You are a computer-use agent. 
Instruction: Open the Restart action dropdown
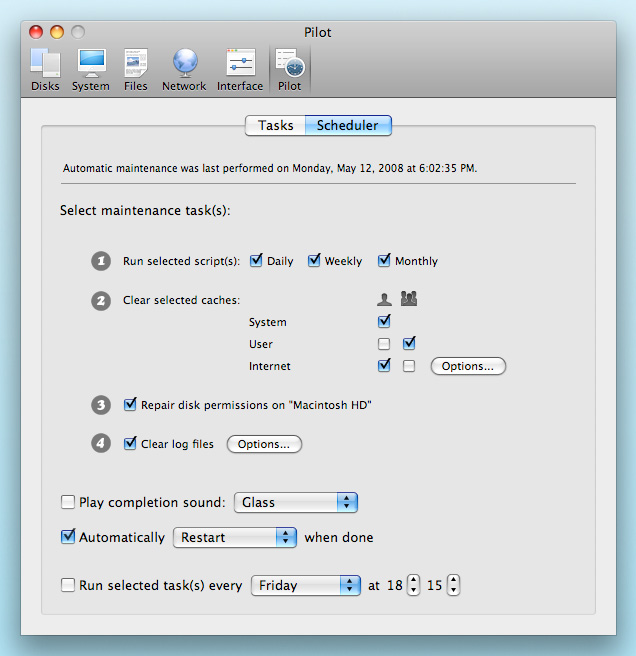point(235,538)
